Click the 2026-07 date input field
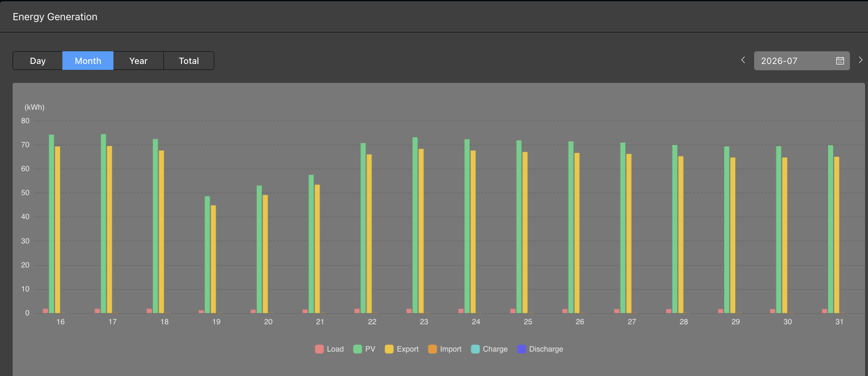The image size is (868, 376). 802,61
